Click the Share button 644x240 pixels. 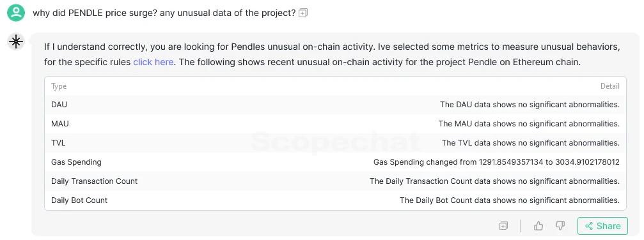[x=602, y=226]
